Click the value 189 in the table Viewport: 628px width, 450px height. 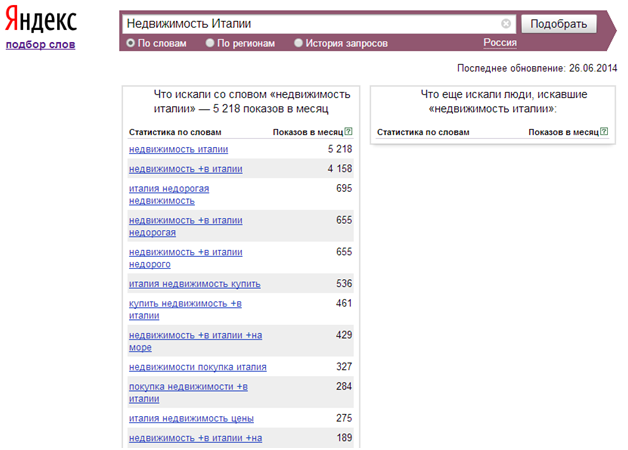pos(344,438)
